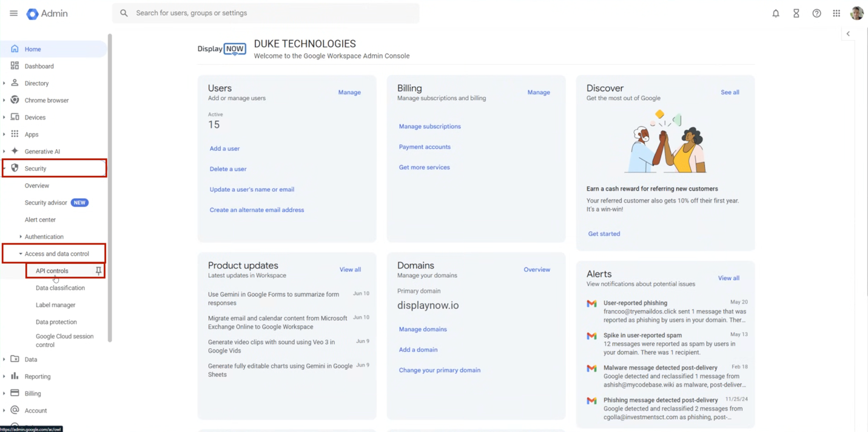This screenshot has width=868, height=432.
Task: Click Manage in the Users card
Action: pyautogui.click(x=349, y=92)
